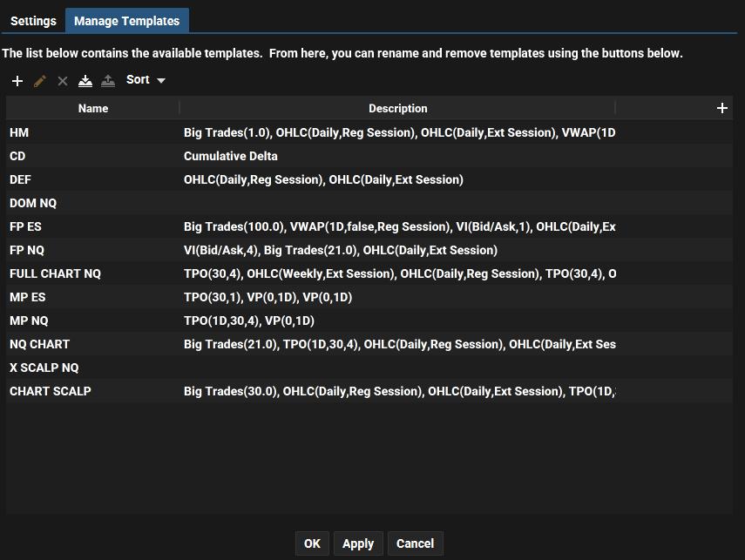Click the OK button

(x=312, y=543)
